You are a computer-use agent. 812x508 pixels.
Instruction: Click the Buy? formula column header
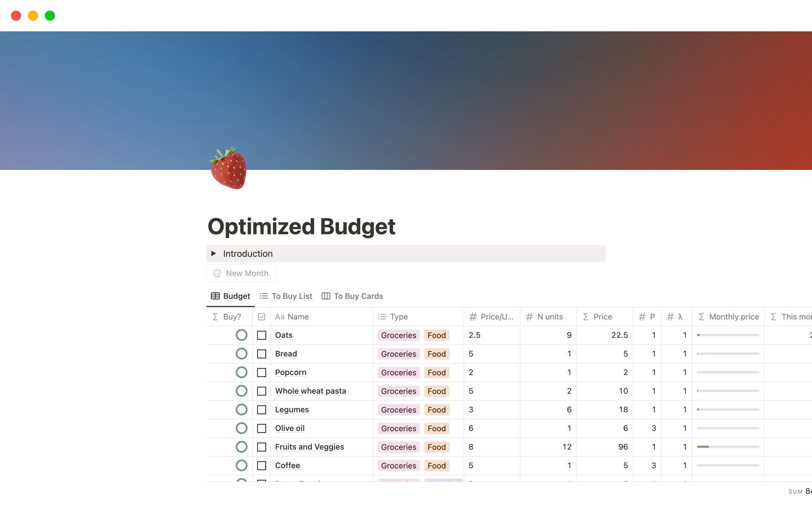point(229,317)
